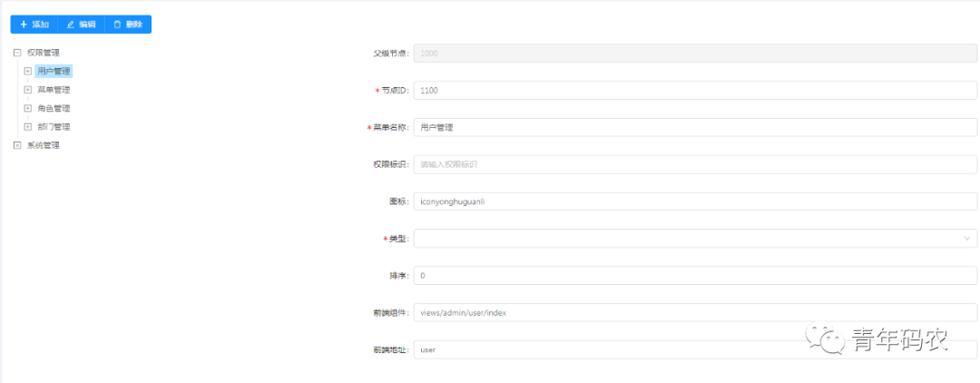
Task: Click the 父级节点 label
Action: (391, 54)
